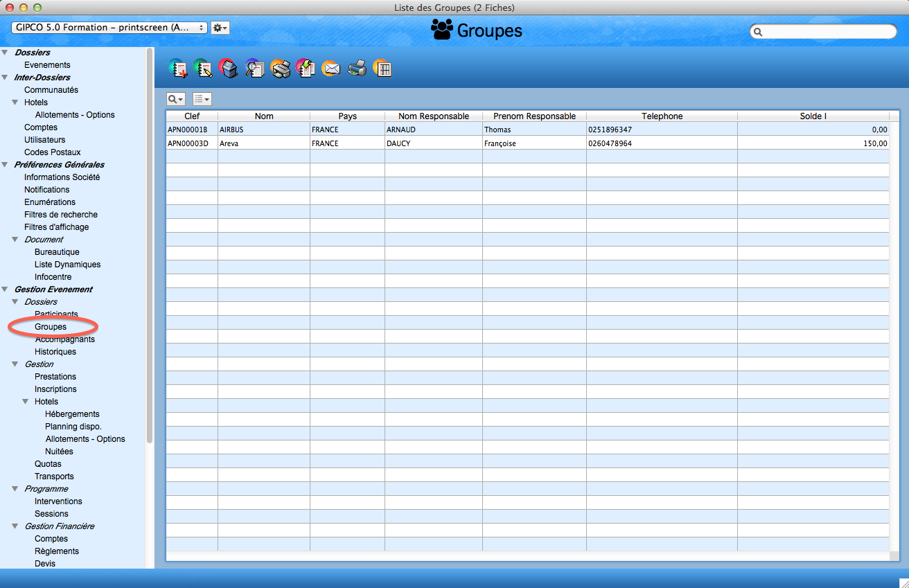Click the grey printer icon on orange circle
Image resolution: width=909 pixels, height=588 pixels.
[280, 68]
